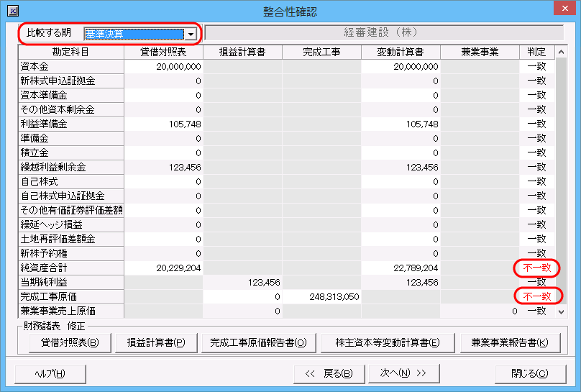Click the ヘルプ(H) button
The image size is (581, 392).
(x=50, y=374)
